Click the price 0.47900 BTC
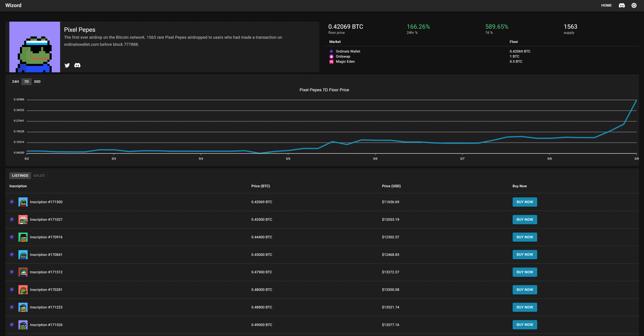644x336 pixels. point(261,272)
